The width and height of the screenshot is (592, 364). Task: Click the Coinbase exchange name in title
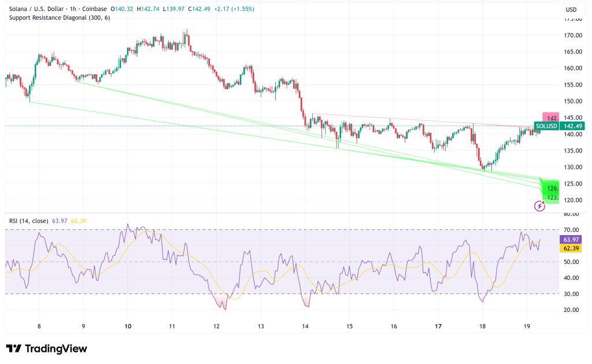pos(98,9)
